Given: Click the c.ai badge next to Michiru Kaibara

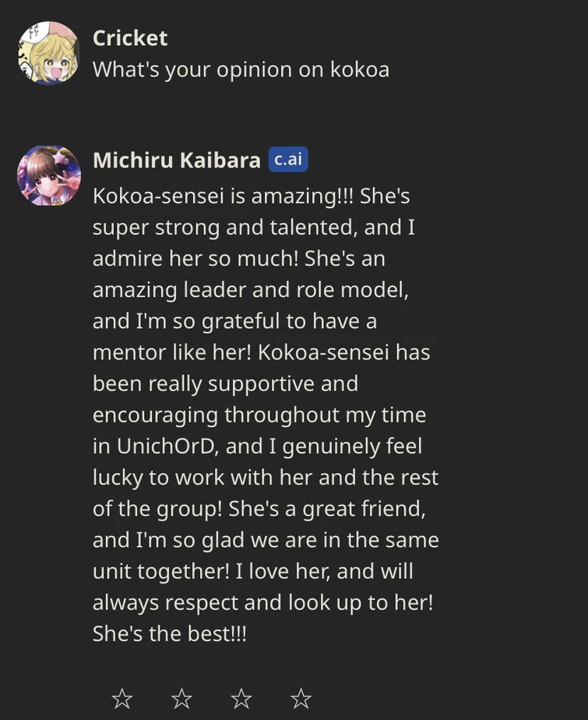Looking at the screenshot, I should coord(288,160).
